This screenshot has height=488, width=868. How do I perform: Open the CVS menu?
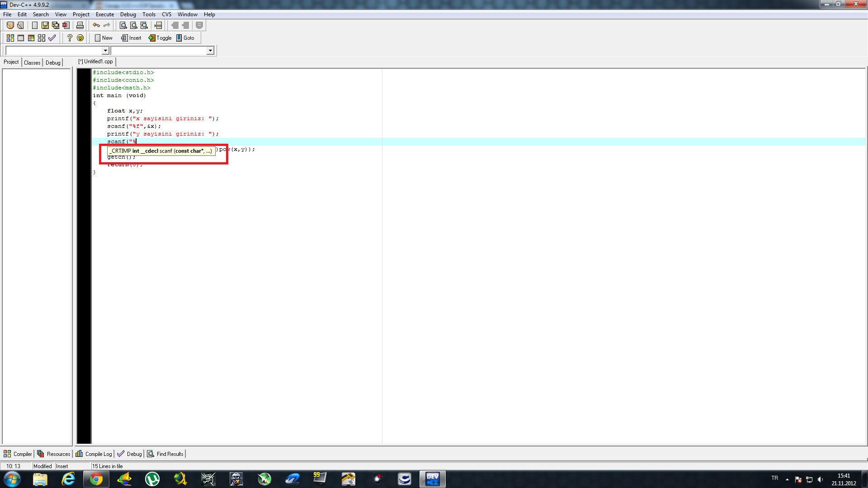pos(167,14)
